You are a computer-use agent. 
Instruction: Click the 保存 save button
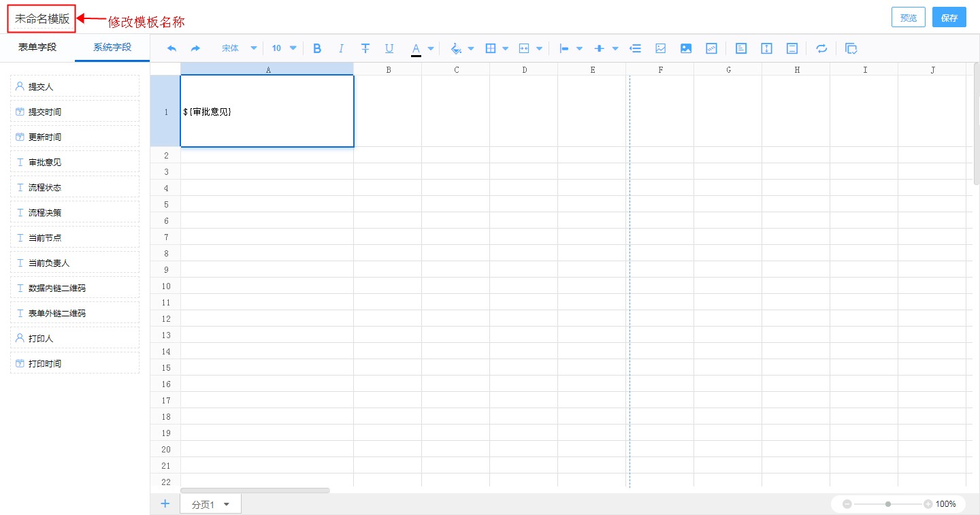(x=949, y=18)
